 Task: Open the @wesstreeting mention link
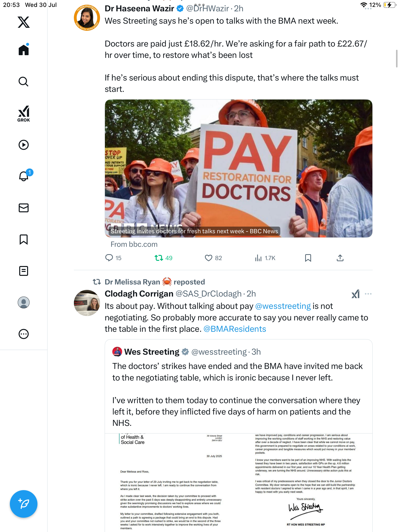[283, 306]
